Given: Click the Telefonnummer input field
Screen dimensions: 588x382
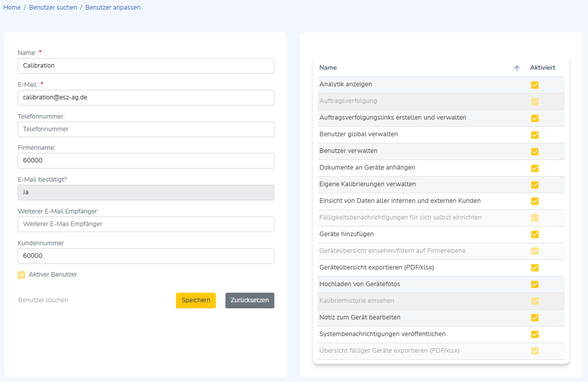Looking at the screenshot, I should (x=146, y=129).
